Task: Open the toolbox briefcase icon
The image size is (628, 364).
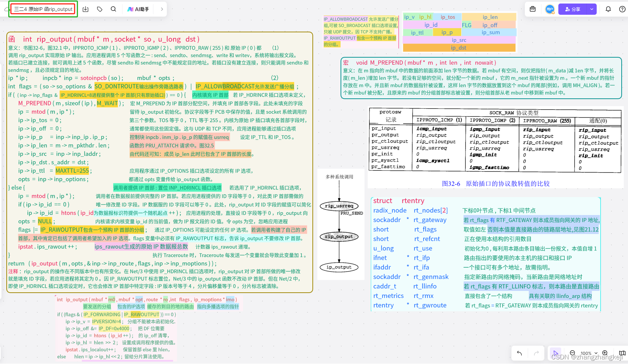Action: tap(533, 9)
